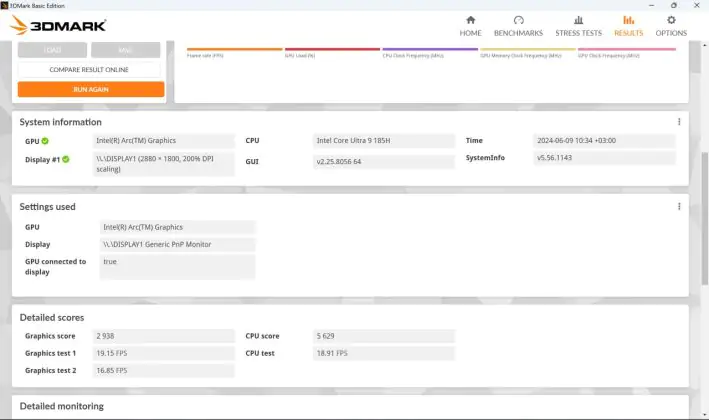Click Settings used GPU value Intel Arc Graphics

click(x=177, y=227)
